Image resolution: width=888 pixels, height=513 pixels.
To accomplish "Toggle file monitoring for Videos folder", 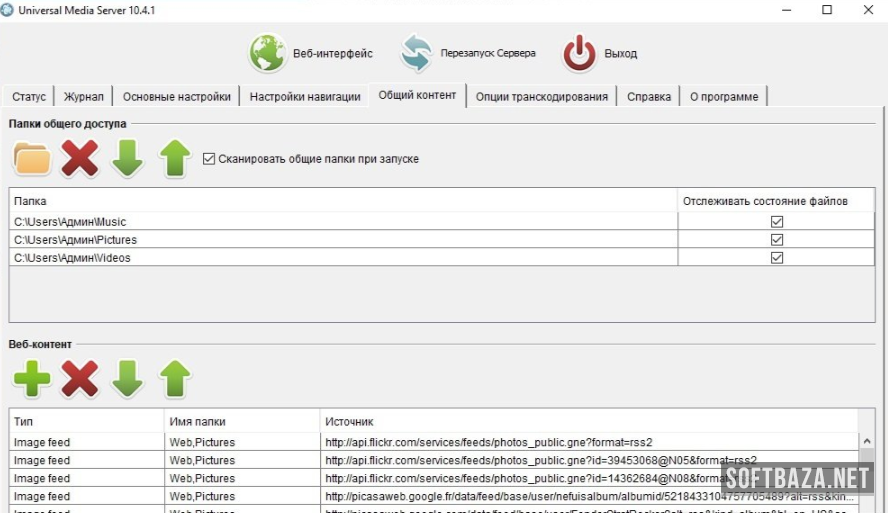I will point(776,258).
